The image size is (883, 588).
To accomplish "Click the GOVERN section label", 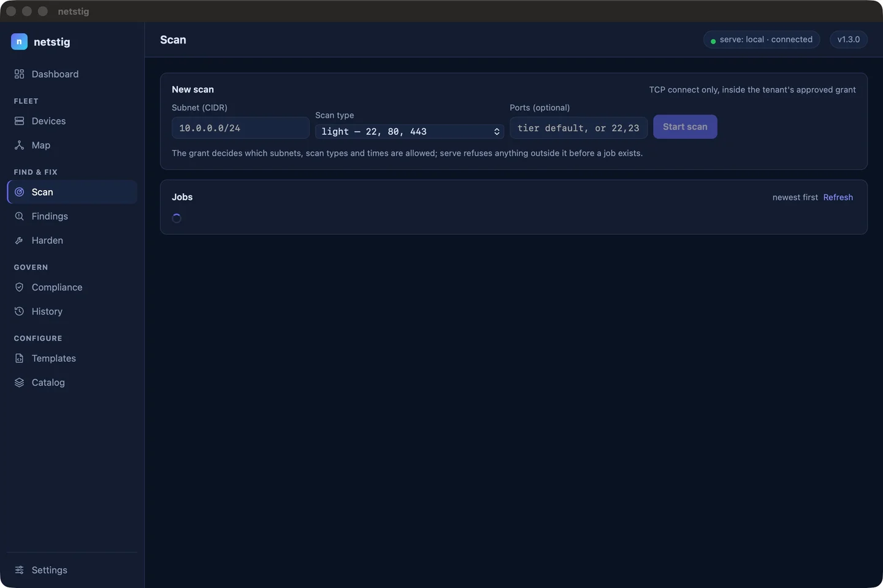I will (x=31, y=267).
